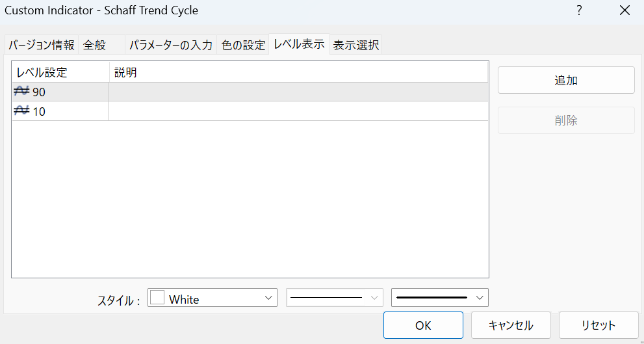Click the 追加 button
This screenshot has height=344, width=644.
(x=565, y=80)
